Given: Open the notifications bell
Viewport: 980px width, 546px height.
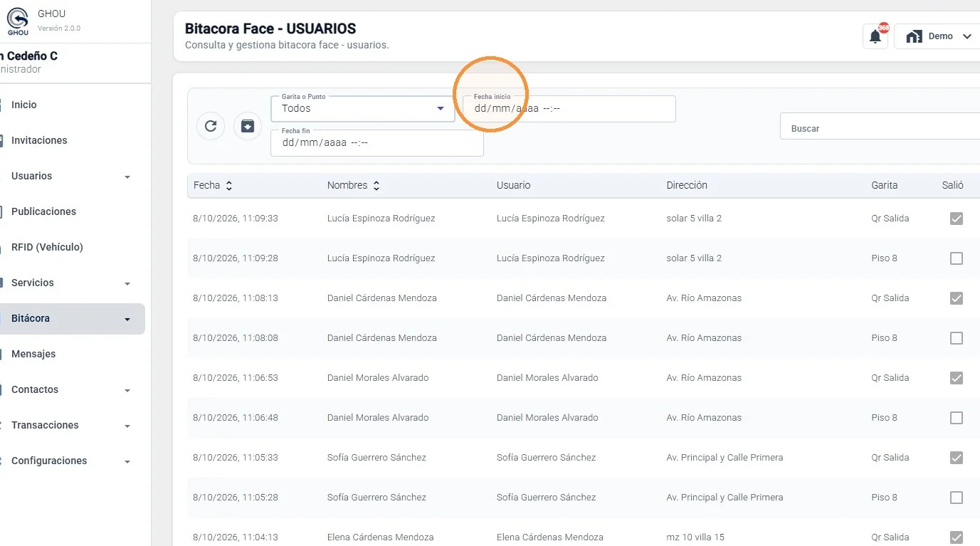Looking at the screenshot, I should click(x=875, y=36).
